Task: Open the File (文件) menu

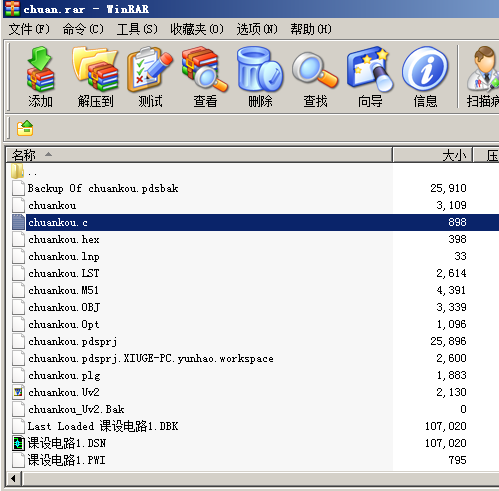Action: (x=29, y=29)
